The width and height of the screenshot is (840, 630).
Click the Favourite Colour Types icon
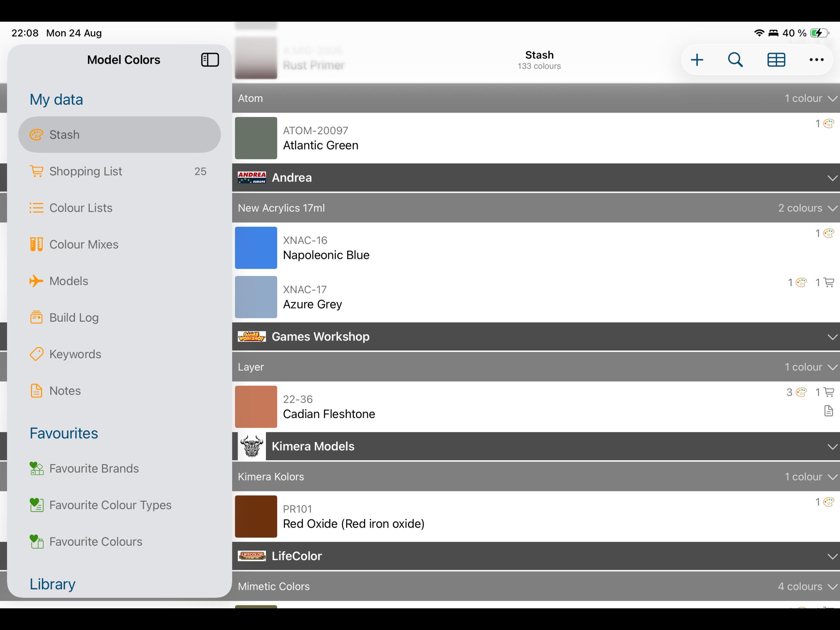36,505
